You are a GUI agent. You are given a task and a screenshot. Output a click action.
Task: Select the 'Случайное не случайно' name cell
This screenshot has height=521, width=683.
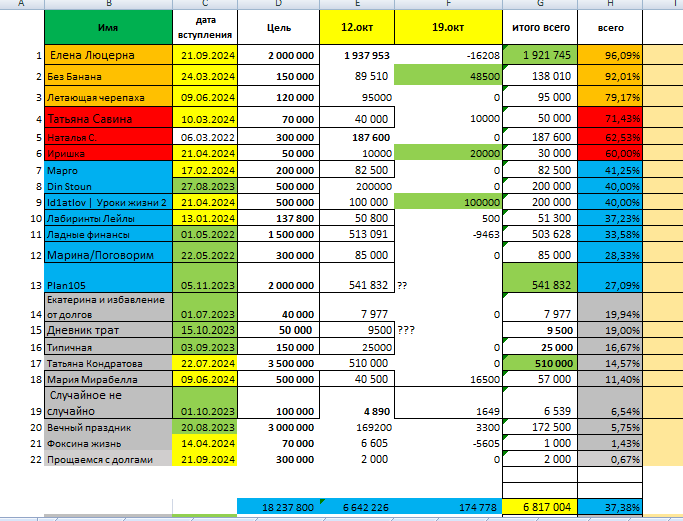coord(108,403)
